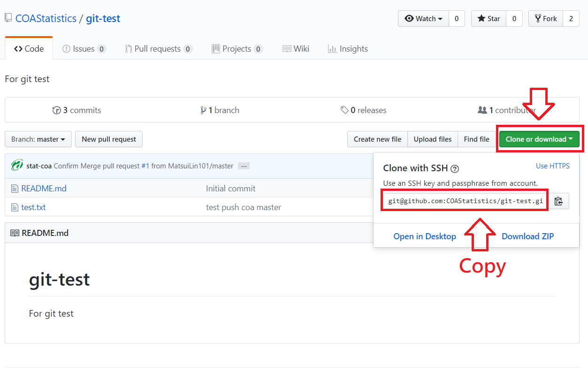Select the SSH clone URL field
The height and width of the screenshot is (387, 588).
465,201
